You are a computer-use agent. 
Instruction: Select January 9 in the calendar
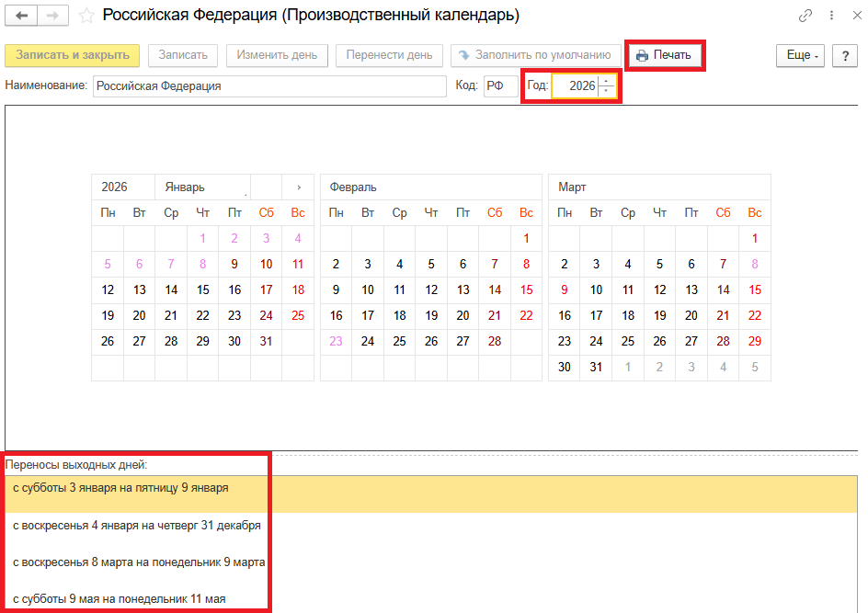(234, 264)
